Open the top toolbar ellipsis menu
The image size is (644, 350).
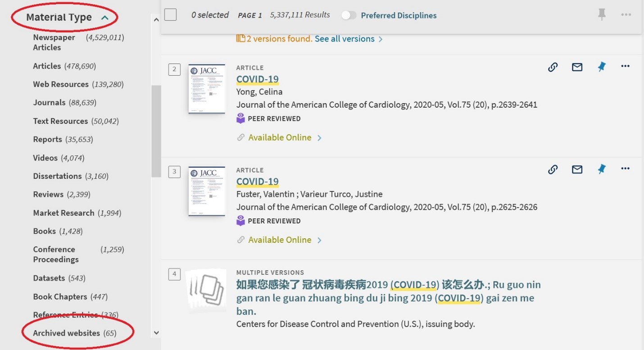(626, 14)
